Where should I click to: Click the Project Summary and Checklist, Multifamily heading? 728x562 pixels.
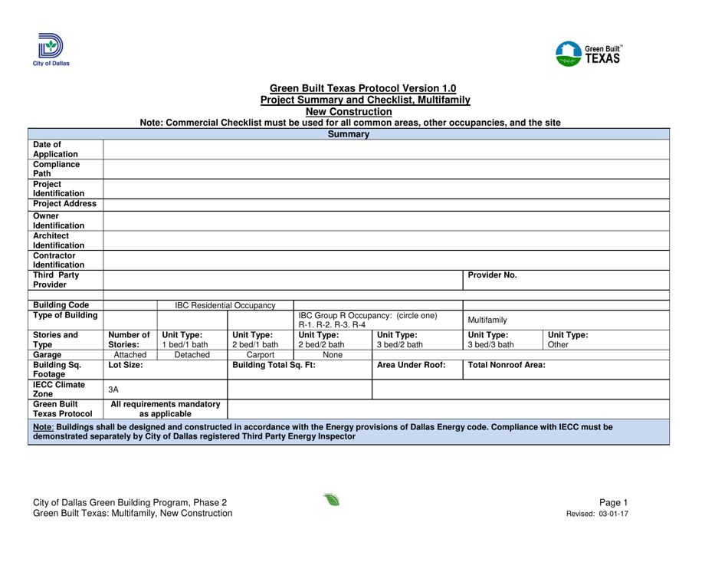tap(366, 100)
